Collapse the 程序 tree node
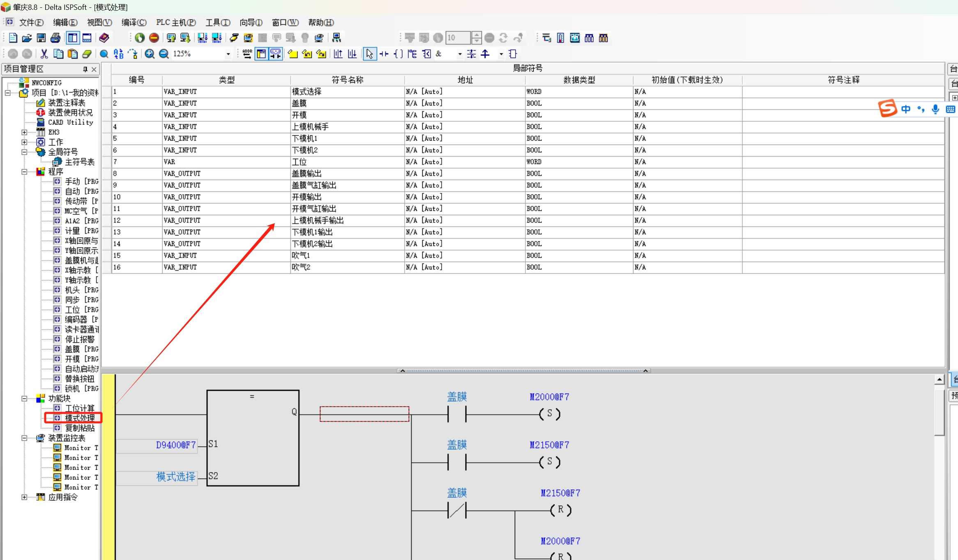The image size is (958, 560). click(x=24, y=172)
